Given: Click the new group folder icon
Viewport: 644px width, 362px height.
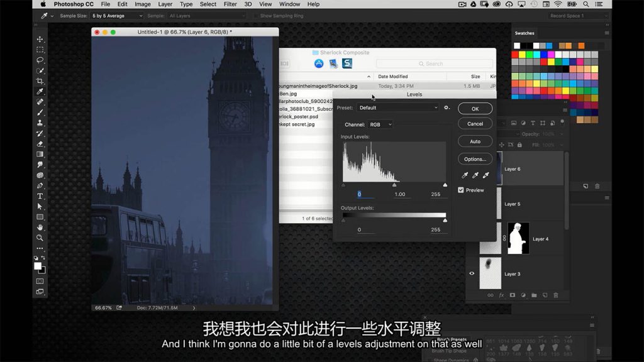Looking at the screenshot, I should click(534, 295).
